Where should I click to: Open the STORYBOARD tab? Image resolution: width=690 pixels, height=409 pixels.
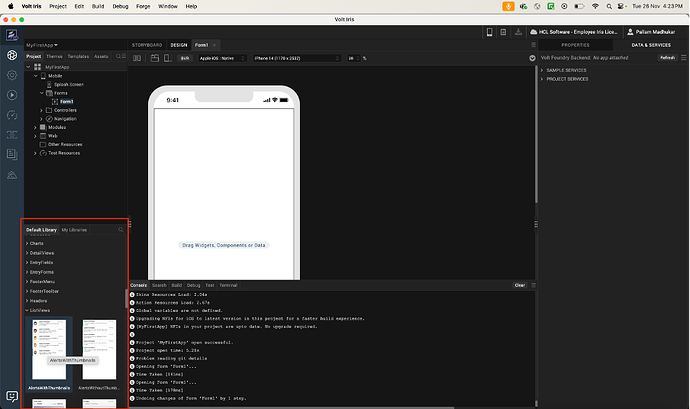click(147, 45)
